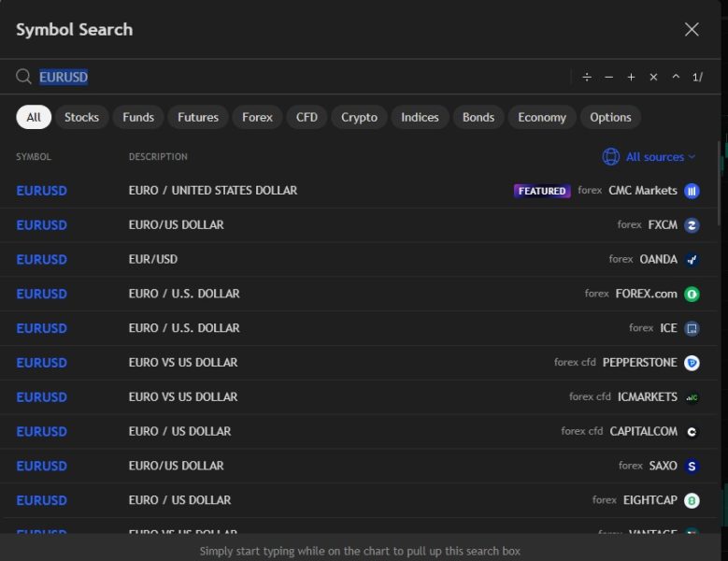Viewport: 728px width, 561px height.
Task: Click the SAXO broker logo
Action: tap(692, 467)
